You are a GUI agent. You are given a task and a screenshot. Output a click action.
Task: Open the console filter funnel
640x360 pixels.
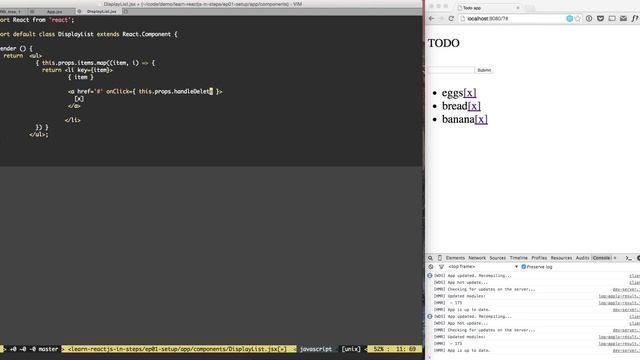click(x=441, y=267)
